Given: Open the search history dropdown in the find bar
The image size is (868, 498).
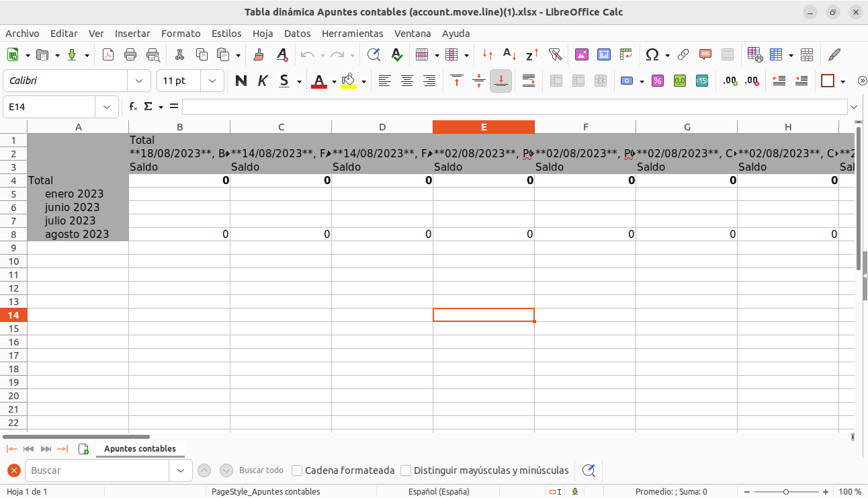Looking at the screenshot, I should point(180,470).
